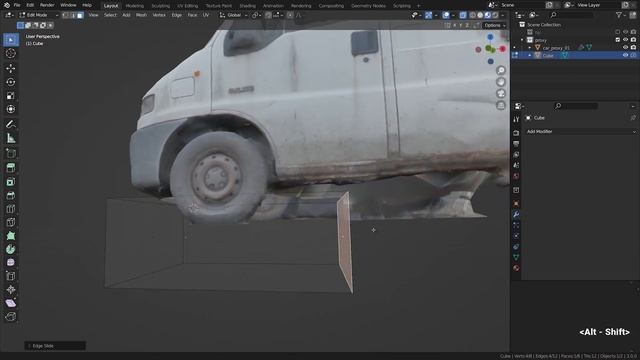Select the Annotate pencil tool

coord(11,124)
